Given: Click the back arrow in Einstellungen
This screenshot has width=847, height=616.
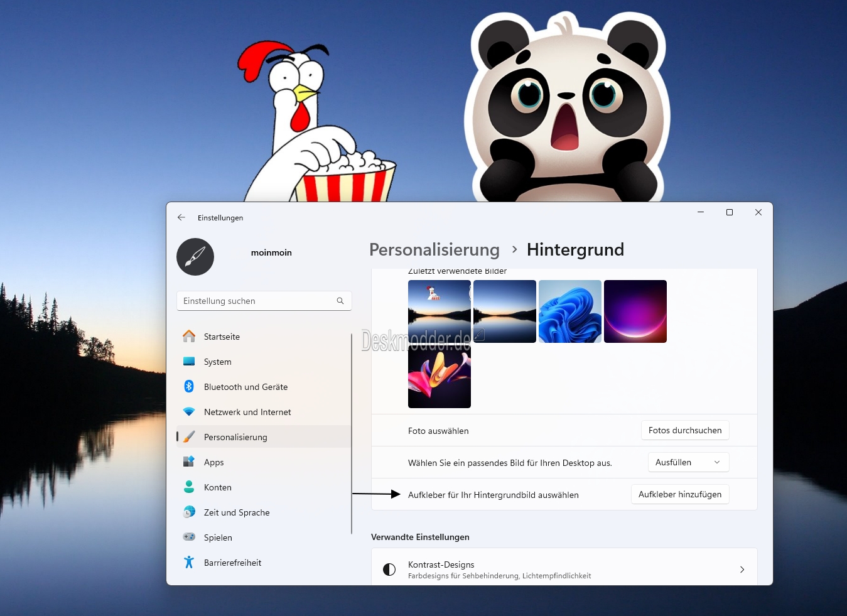Looking at the screenshot, I should click(181, 217).
